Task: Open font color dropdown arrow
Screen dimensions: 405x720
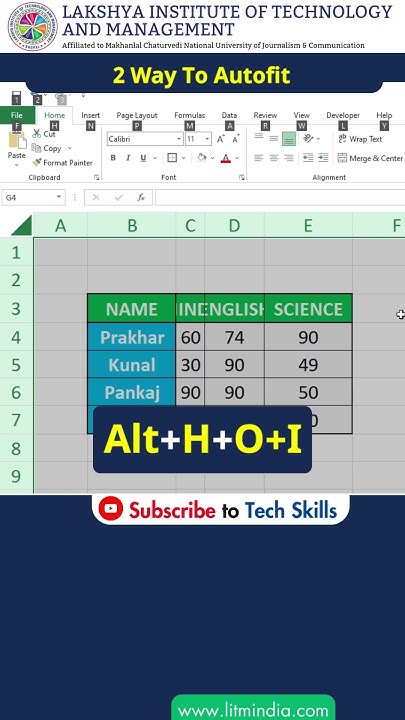Action: (x=237, y=158)
